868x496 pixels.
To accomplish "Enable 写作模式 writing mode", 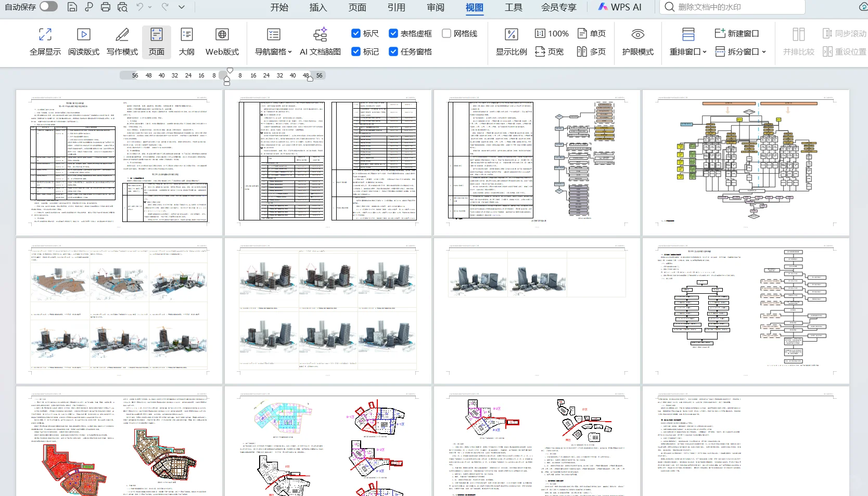I will pyautogui.click(x=122, y=43).
